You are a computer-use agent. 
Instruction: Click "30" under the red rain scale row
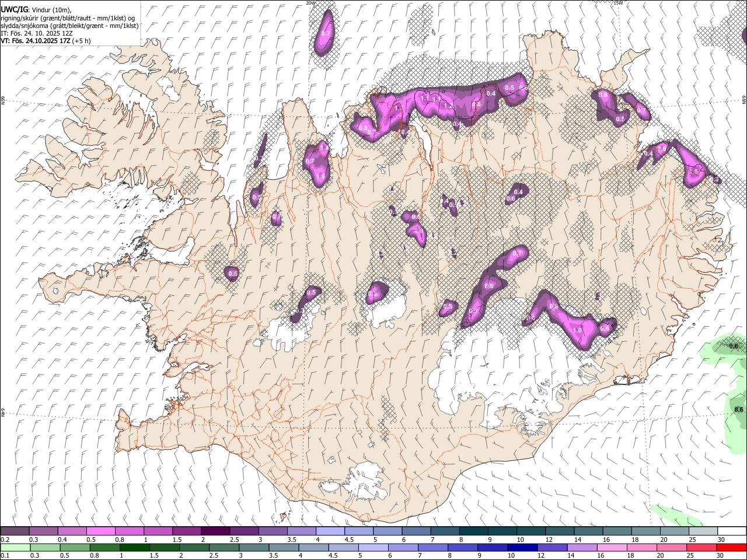720,556
